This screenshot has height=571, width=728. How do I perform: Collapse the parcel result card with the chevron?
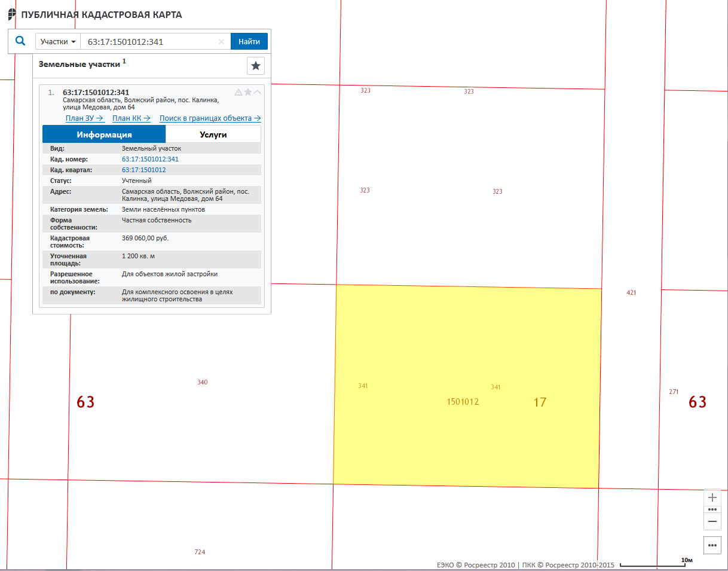(258, 92)
